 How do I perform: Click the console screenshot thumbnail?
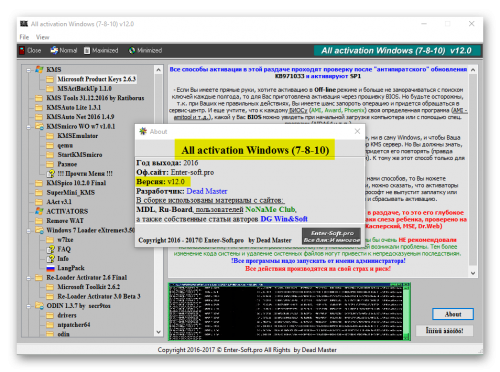click(x=289, y=312)
